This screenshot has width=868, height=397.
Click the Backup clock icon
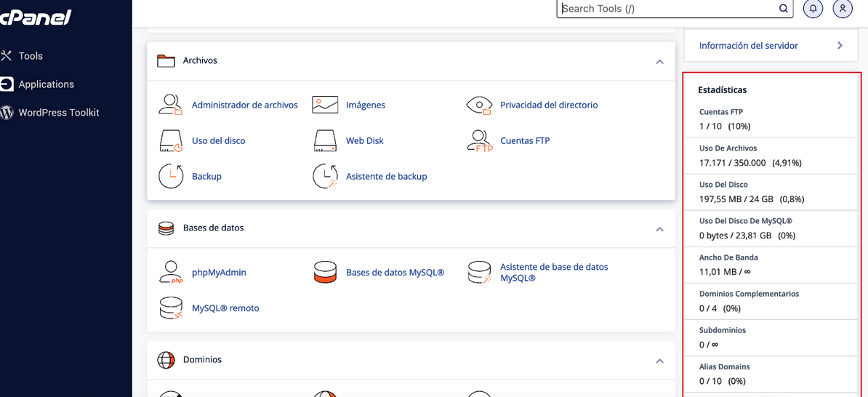point(170,176)
